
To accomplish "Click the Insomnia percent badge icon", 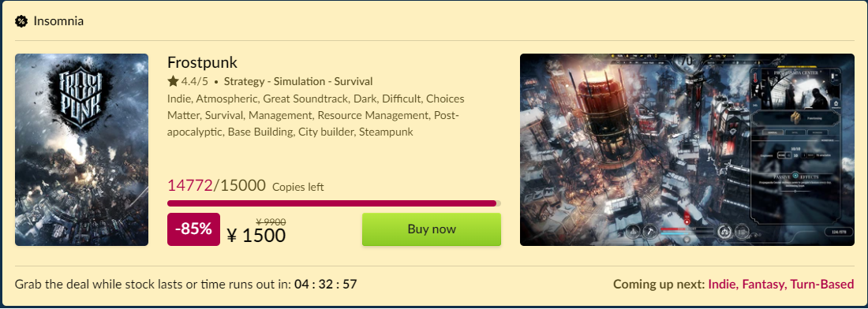I will (x=21, y=21).
